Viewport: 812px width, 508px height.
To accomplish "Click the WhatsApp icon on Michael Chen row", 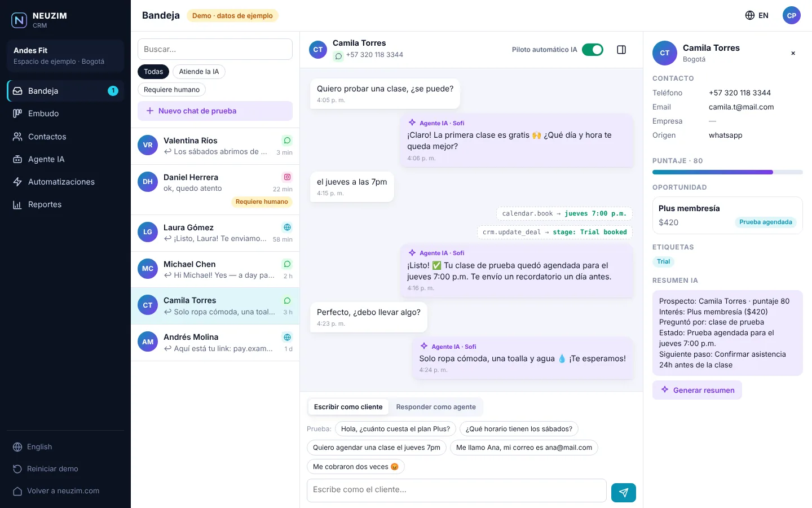I will tap(287, 264).
